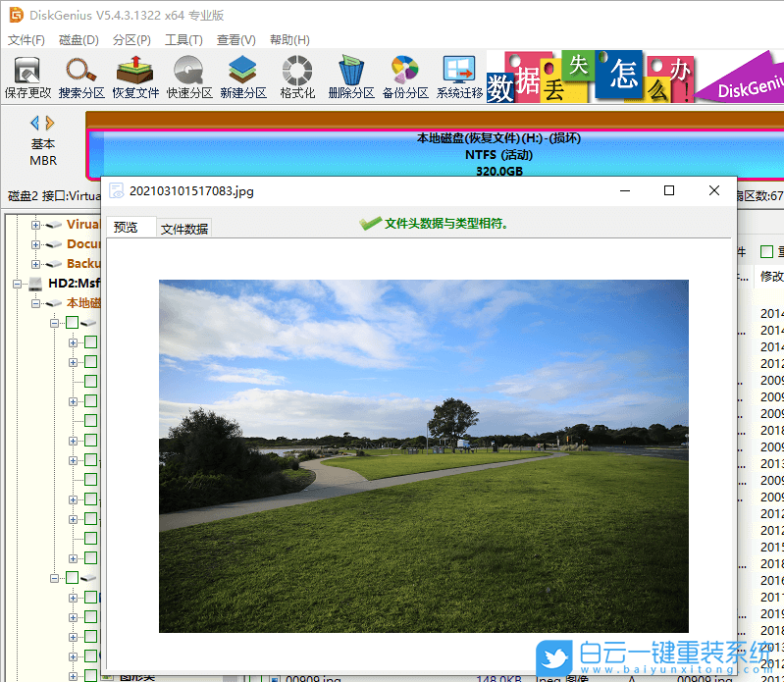
Task: Tick the checkbox under the 本地磁盘 tree node
Action: [x=72, y=323]
